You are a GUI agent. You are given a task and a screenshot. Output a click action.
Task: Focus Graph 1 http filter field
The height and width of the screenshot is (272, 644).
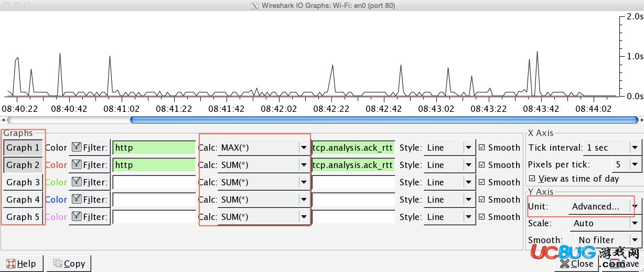click(154, 148)
